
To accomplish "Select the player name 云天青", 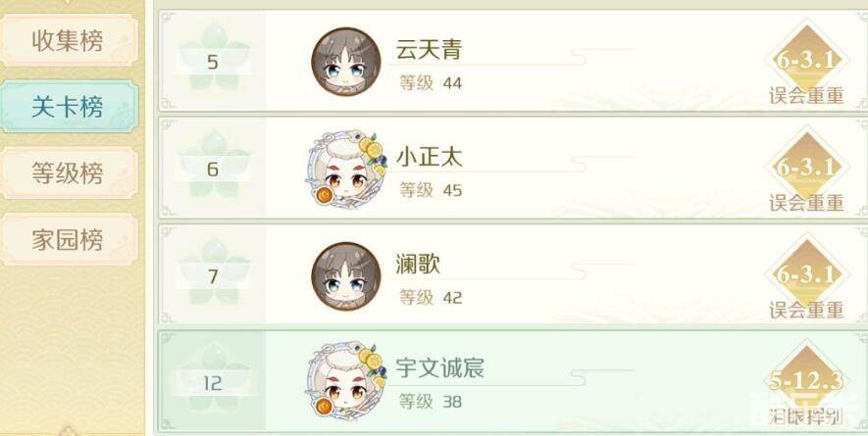I will [x=429, y=50].
